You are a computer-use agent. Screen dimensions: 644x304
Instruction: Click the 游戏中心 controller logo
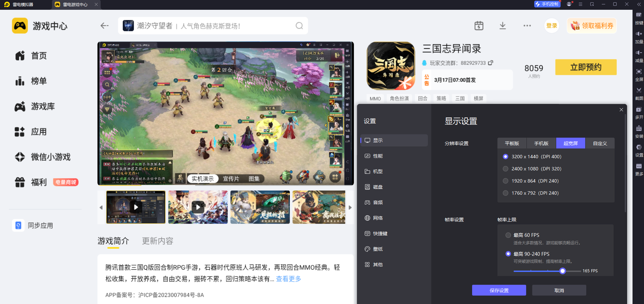tap(20, 26)
